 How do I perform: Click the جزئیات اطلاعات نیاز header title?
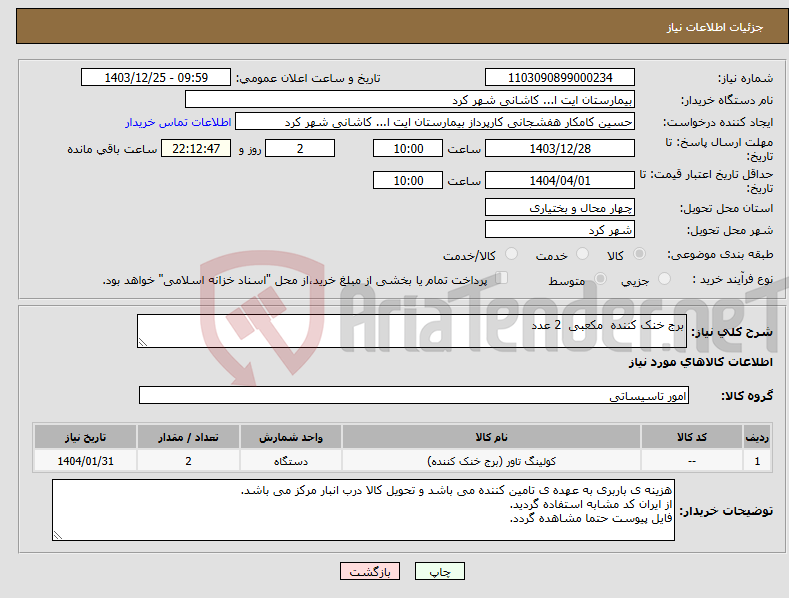(x=715, y=27)
